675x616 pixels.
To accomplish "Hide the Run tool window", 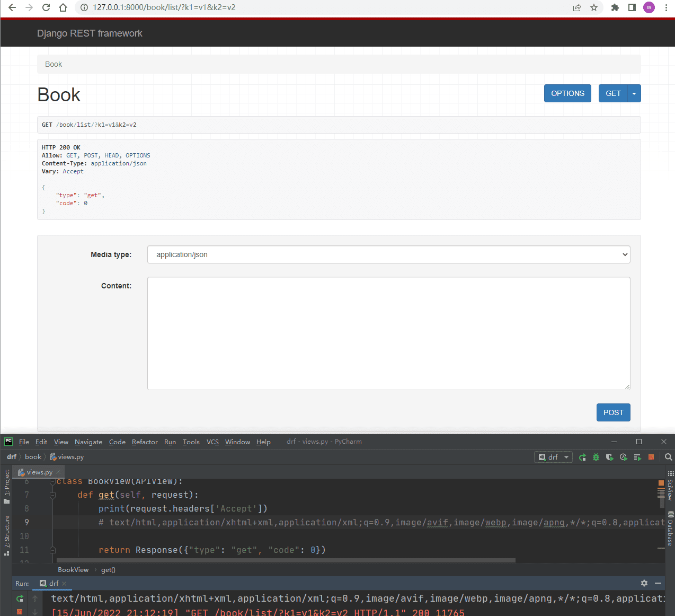I will tap(658, 583).
